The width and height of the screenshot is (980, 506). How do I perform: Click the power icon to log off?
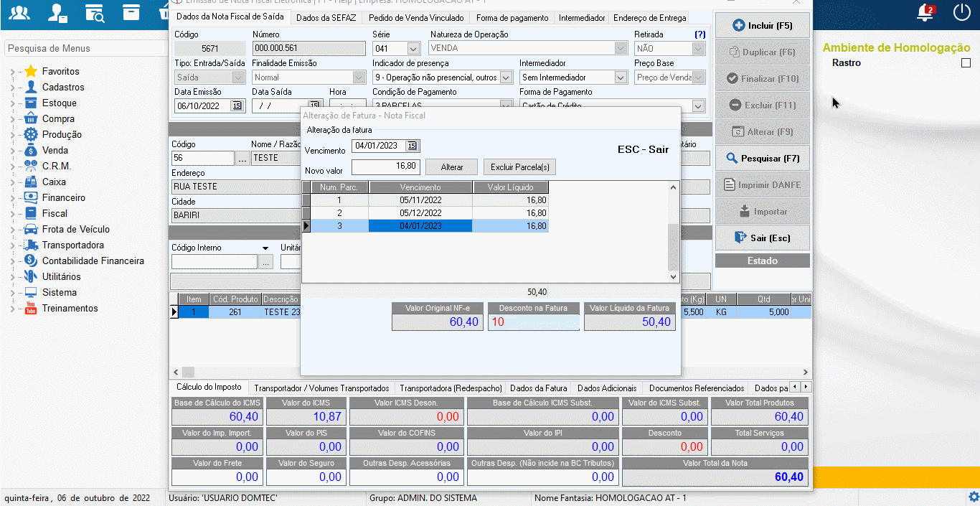[x=961, y=12]
